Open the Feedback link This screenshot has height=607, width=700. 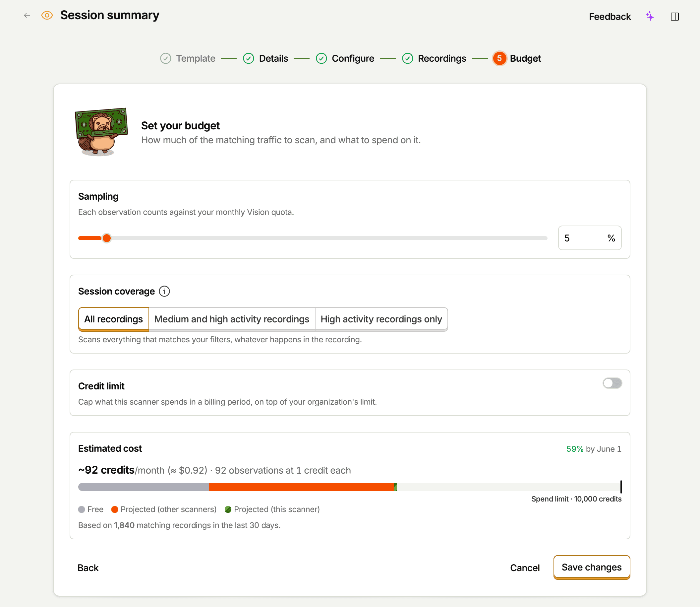610,17
